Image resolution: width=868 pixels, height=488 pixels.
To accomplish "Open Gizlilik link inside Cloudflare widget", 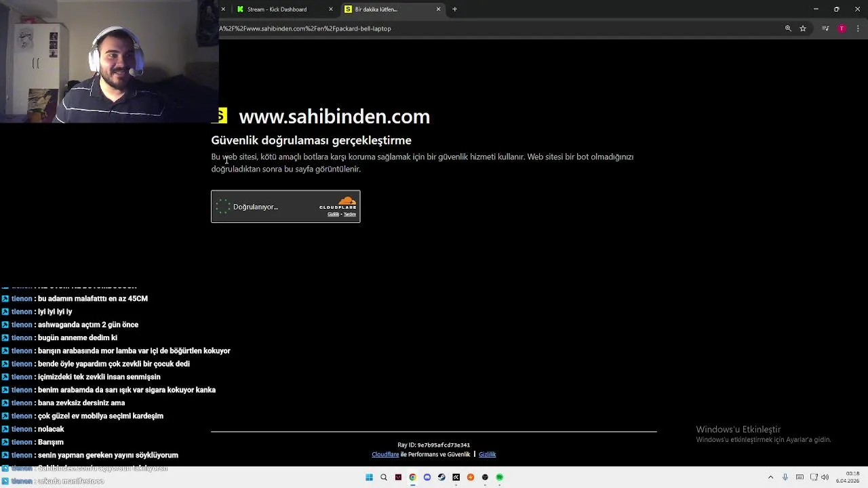I will (x=333, y=214).
